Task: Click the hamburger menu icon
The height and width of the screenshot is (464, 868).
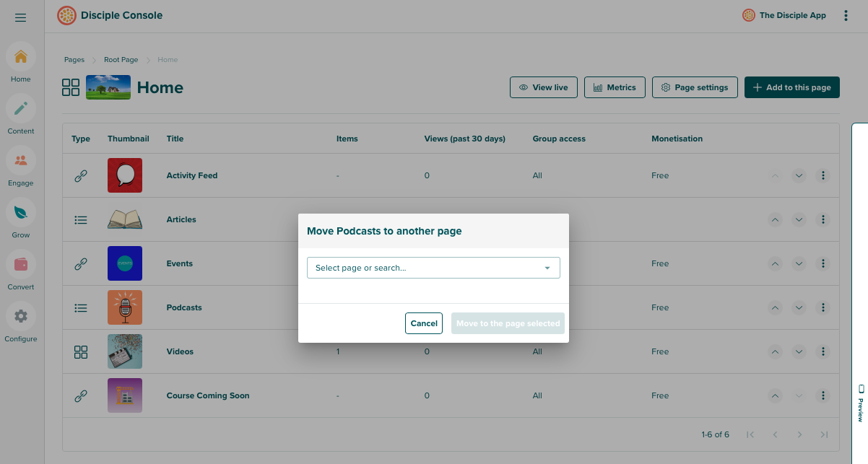Action: pos(20,17)
